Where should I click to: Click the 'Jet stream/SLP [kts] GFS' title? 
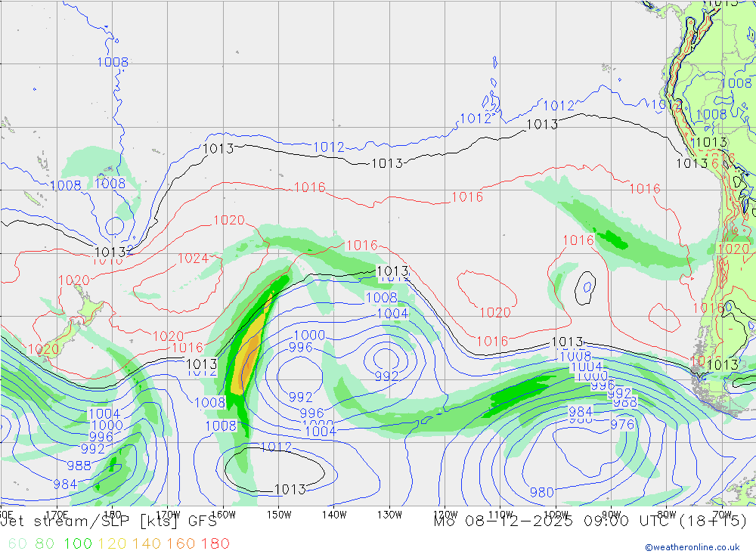point(109,522)
